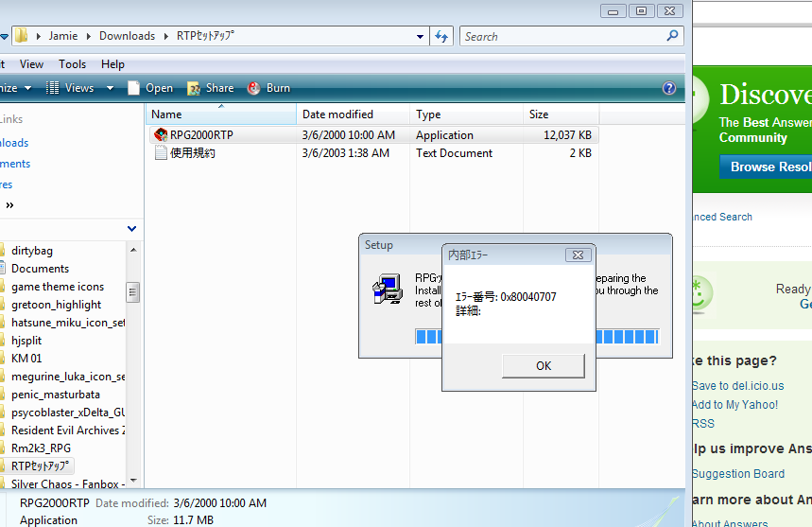This screenshot has height=527, width=812.
Task: Select the gretoon_highlight folder
Action: click(x=56, y=305)
